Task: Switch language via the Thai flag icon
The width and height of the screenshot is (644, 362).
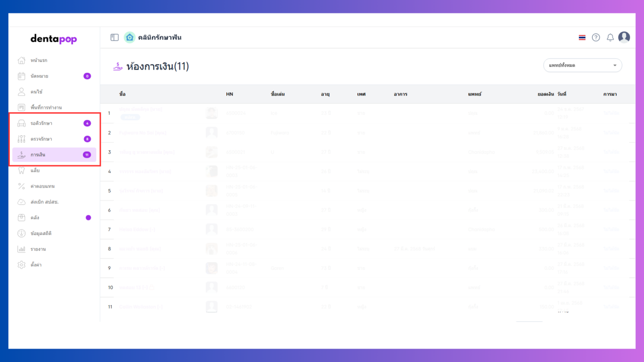Action: coord(582,37)
